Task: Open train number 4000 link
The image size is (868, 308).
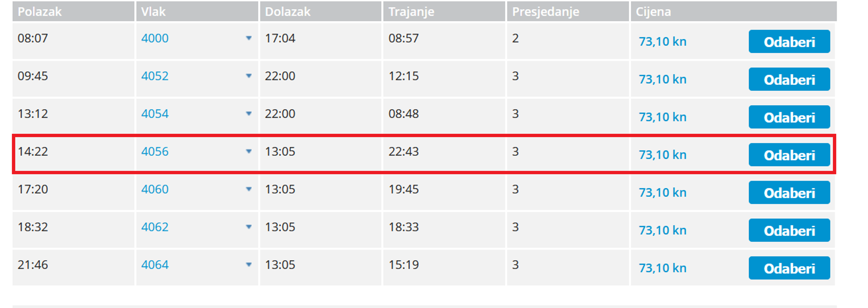Action: (x=155, y=38)
